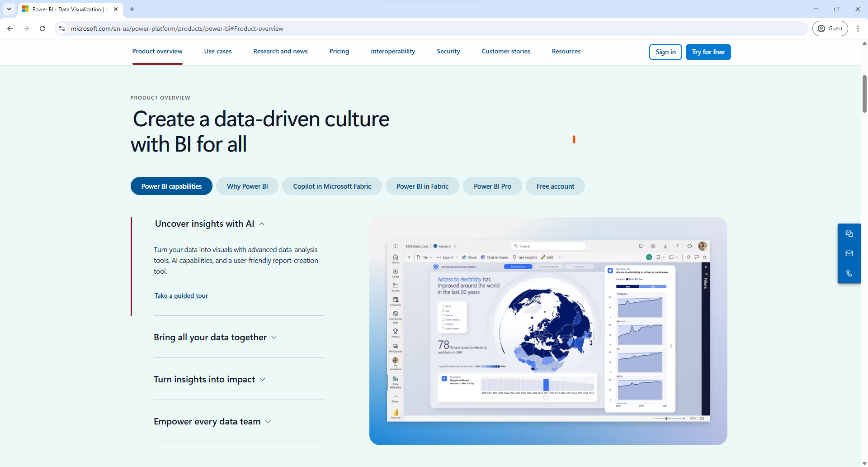
Task: Open site information icon in address bar
Action: click(62, 29)
